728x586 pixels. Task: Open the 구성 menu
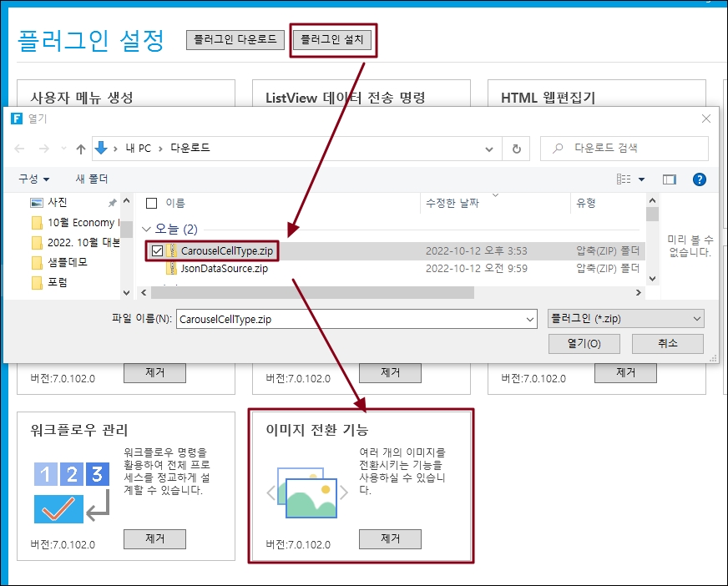33,179
